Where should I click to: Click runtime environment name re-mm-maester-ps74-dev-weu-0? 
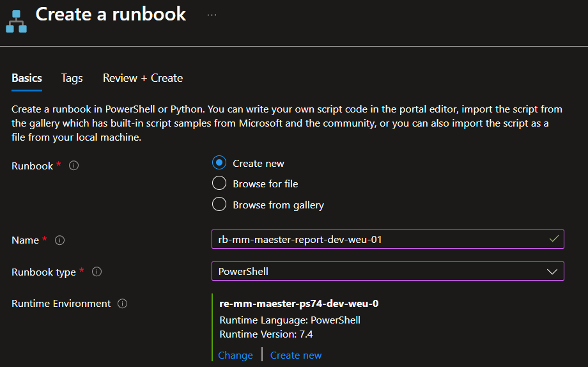299,304
